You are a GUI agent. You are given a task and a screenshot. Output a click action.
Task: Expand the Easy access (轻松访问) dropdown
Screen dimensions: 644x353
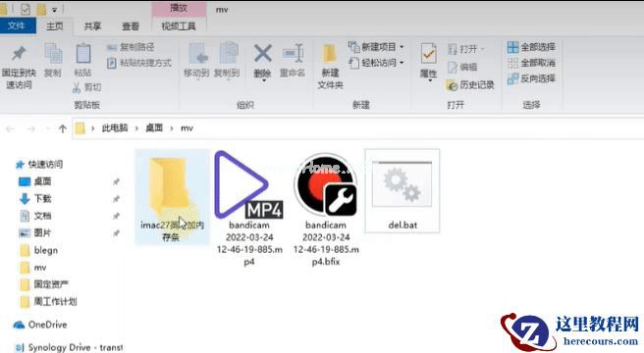click(402, 63)
